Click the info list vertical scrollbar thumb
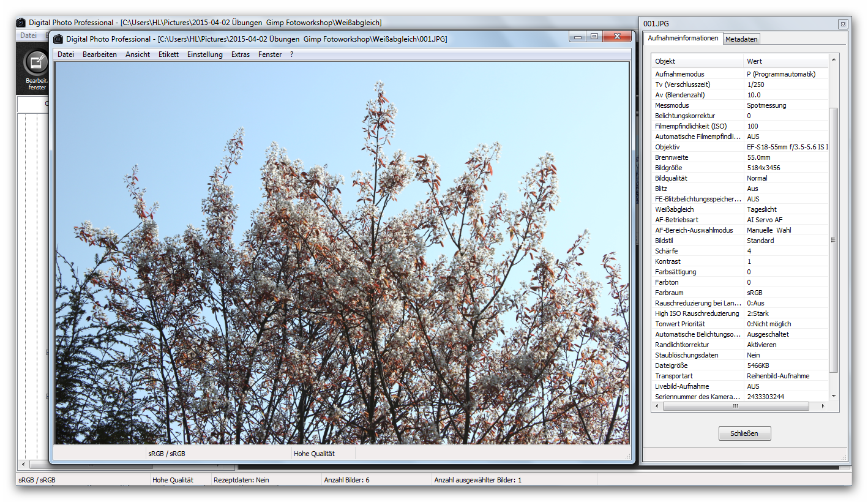 point(833,240)
